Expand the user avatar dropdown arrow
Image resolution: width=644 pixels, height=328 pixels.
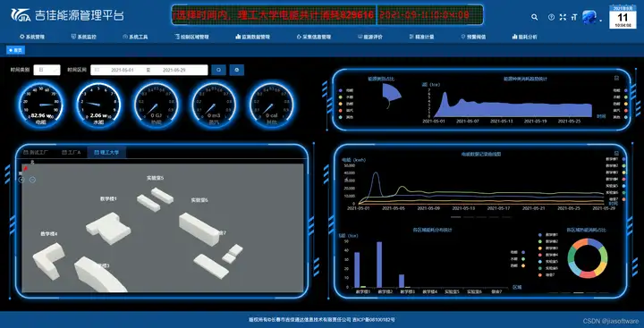point(601,21)
